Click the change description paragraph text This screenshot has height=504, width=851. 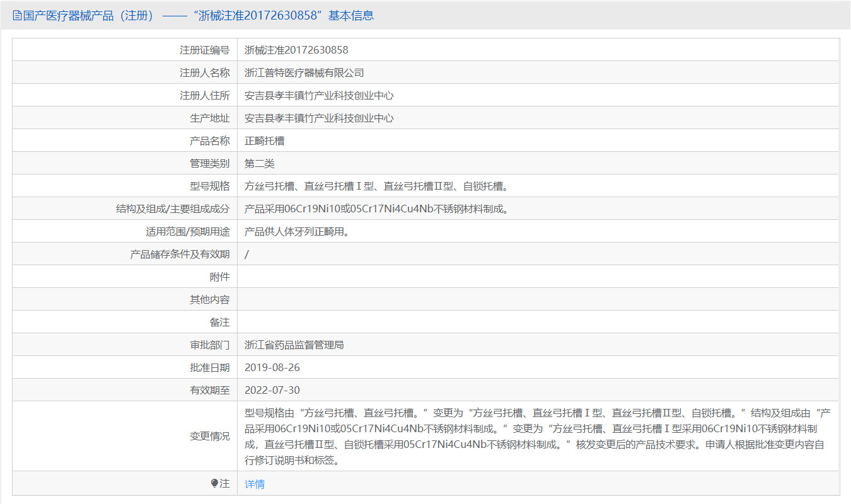pos(538,436)
